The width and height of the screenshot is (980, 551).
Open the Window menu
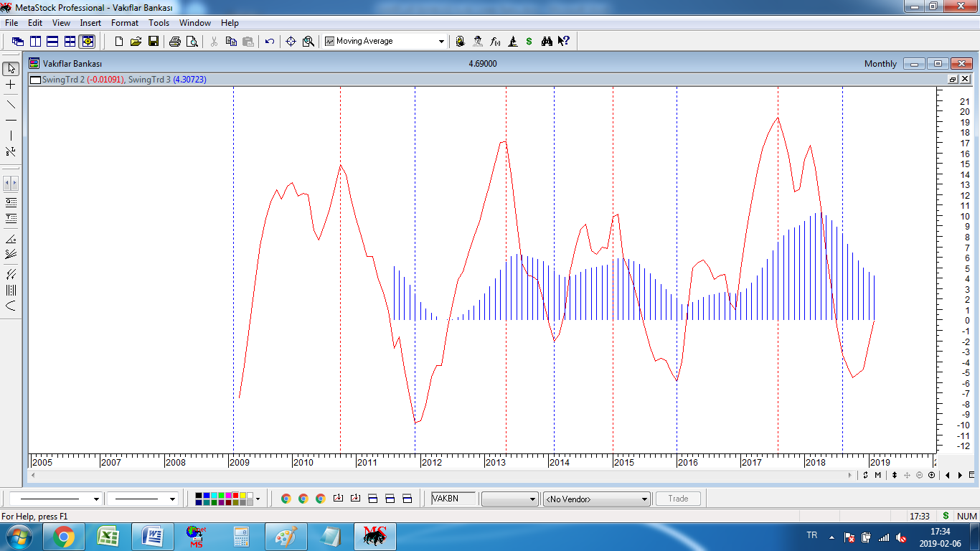click(x=195, y=23)
